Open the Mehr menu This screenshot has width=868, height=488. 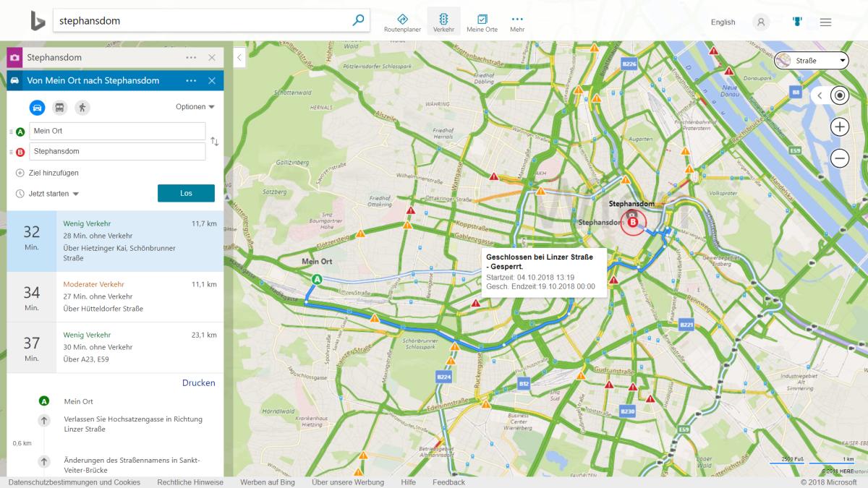click(x=516, y=22)
